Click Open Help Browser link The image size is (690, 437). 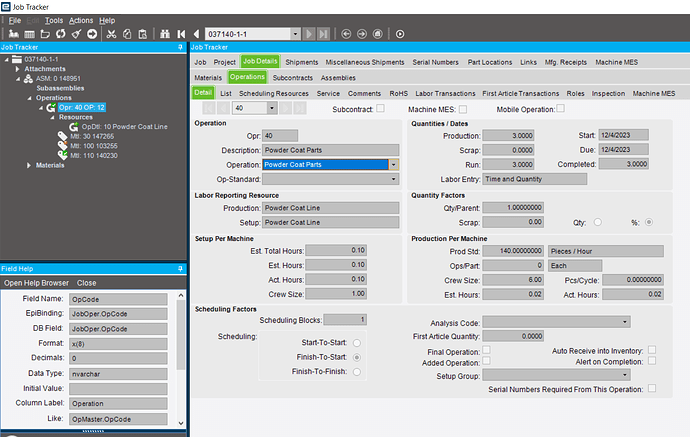35,283
